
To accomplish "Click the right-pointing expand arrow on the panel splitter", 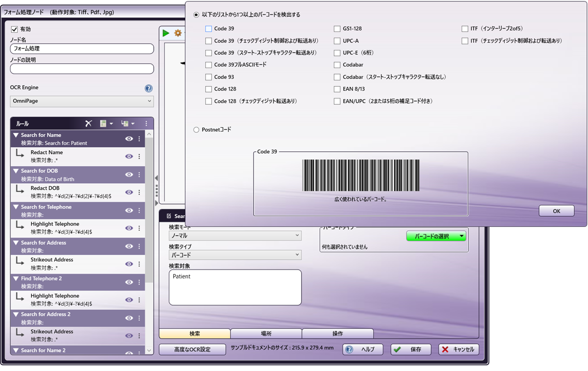I will point(157,202).
